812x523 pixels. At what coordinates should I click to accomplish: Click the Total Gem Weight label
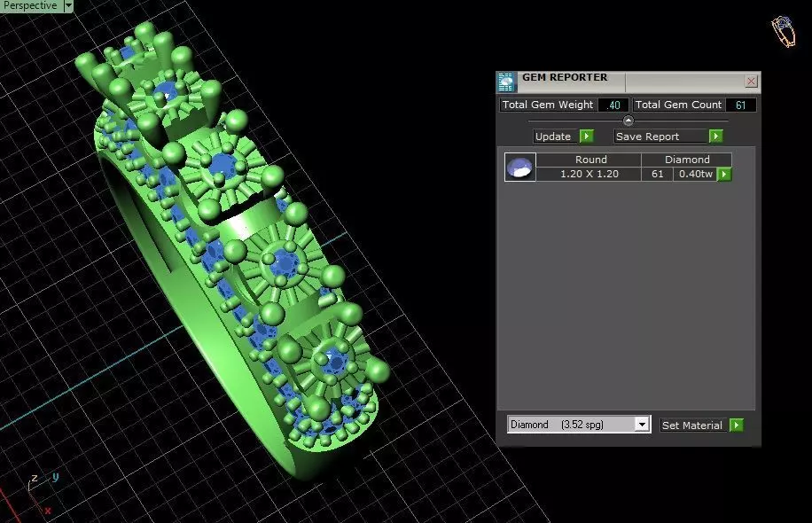[547, 105]
